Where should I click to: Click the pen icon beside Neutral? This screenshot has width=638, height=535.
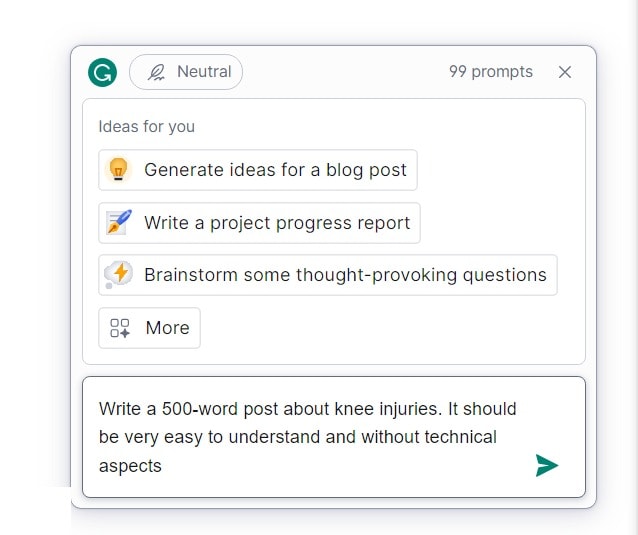pos(156,72)
